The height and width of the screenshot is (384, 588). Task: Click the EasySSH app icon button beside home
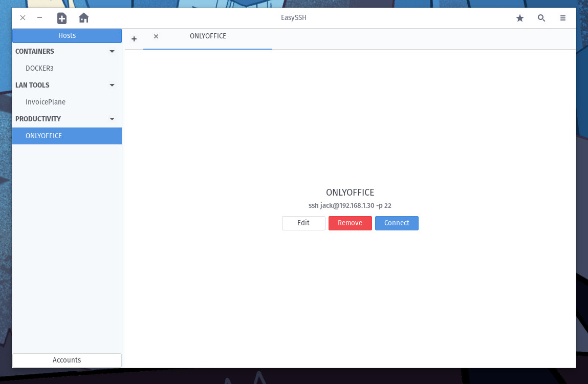tap(62, 18)
